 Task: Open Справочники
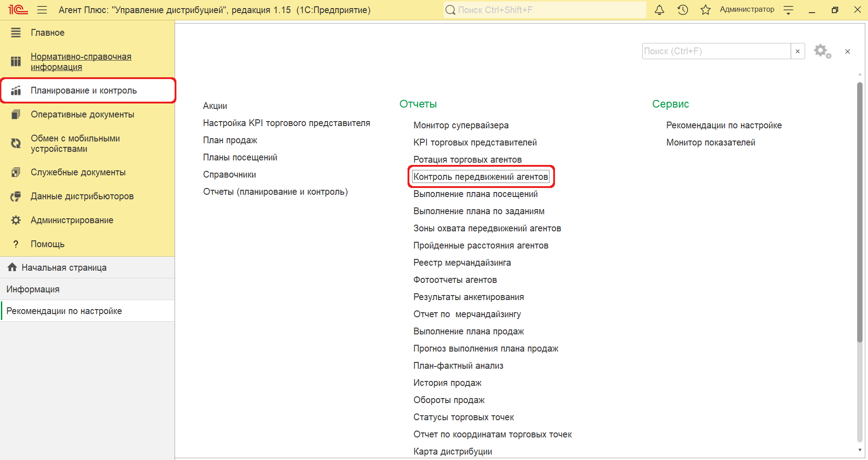pos(229,174)
